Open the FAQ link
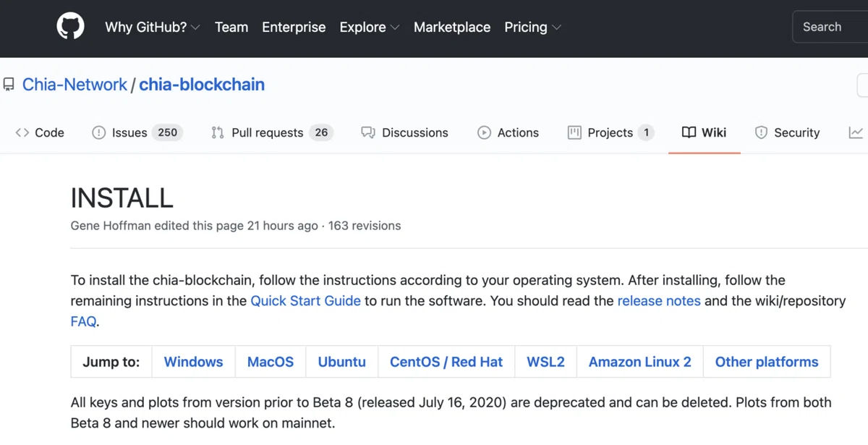Screen dimensions: 868x445 click(x=83, y=321)
